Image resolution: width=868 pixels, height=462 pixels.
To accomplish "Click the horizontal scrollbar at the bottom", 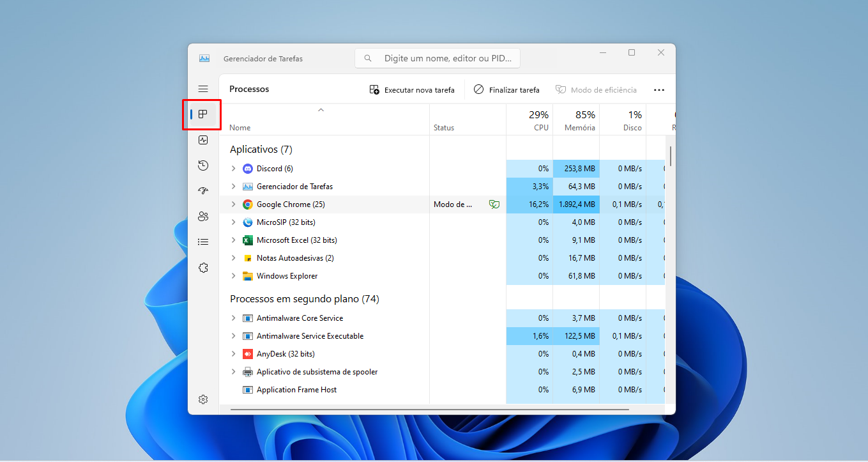I will coord(429,409).
